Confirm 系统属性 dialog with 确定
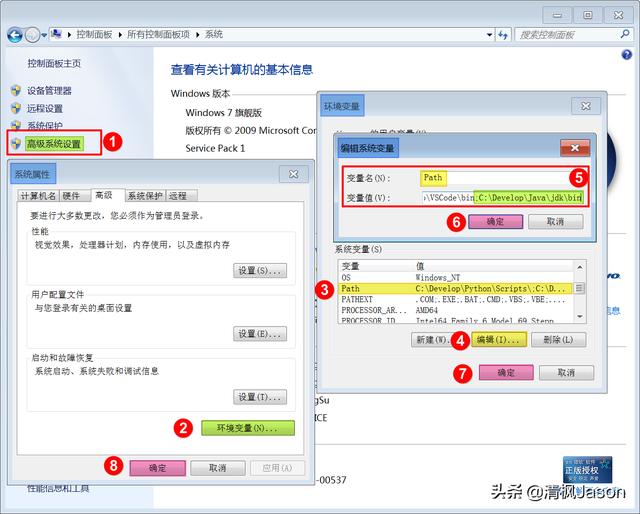Screen dimensions: 640x514 point(158,468)
